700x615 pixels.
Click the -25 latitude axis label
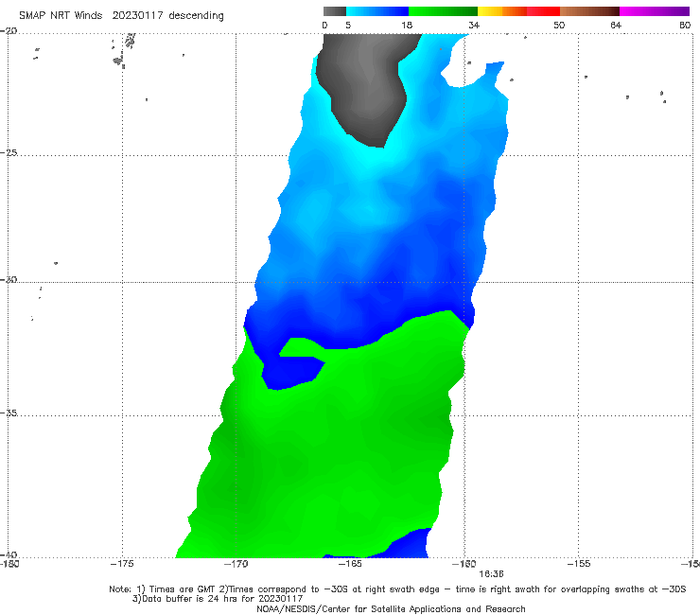(9, 152)
